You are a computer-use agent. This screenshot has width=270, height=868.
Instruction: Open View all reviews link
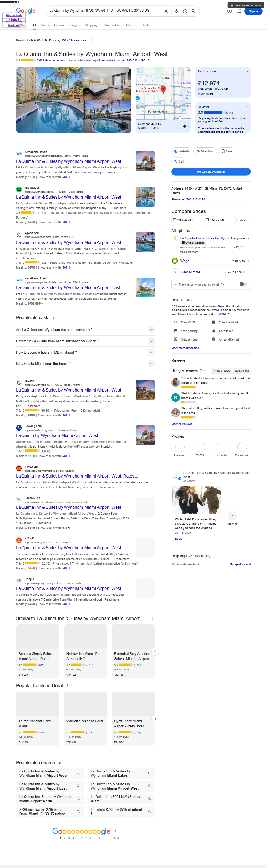182,424
